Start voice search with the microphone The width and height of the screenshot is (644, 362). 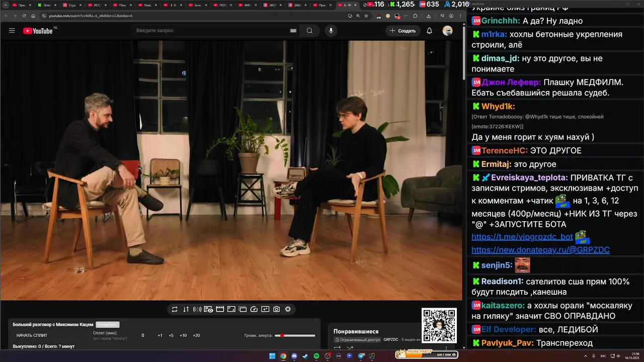pyautogui.click(x=331, y=31)
